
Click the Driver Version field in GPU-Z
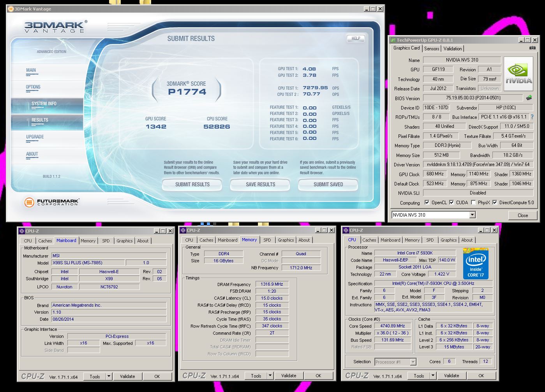pos(478,164)
